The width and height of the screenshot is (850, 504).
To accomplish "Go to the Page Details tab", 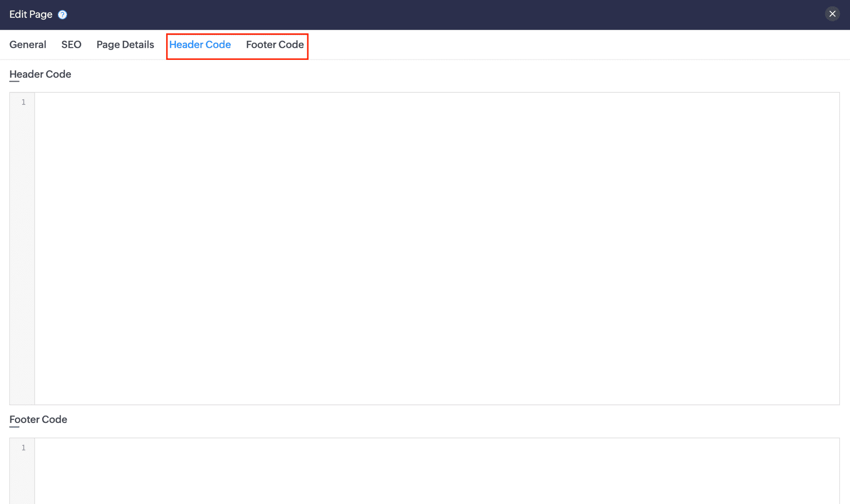I will click(x=125, y=45).
